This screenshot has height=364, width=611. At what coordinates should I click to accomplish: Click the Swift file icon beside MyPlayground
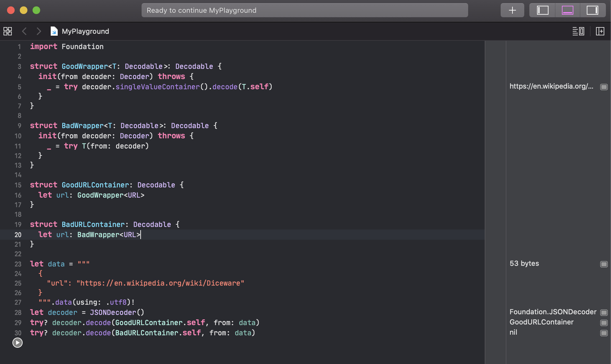click(54, 31)
